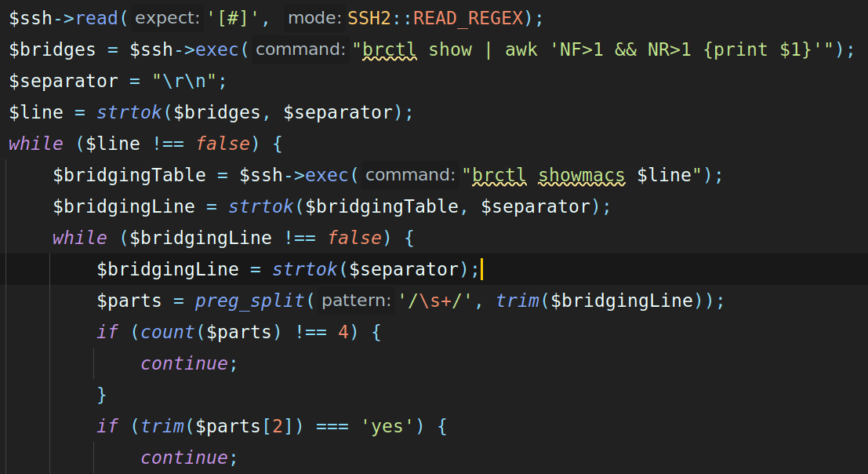This screenshot has height=474, width=868.
Task: Click the preg_split function name
Action: coord(249,301)
